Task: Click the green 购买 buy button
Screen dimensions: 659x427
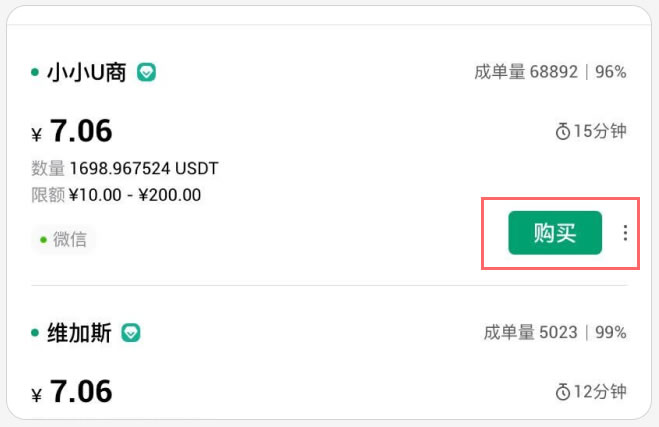Action: pyautogui.click(x=555, y=233)
